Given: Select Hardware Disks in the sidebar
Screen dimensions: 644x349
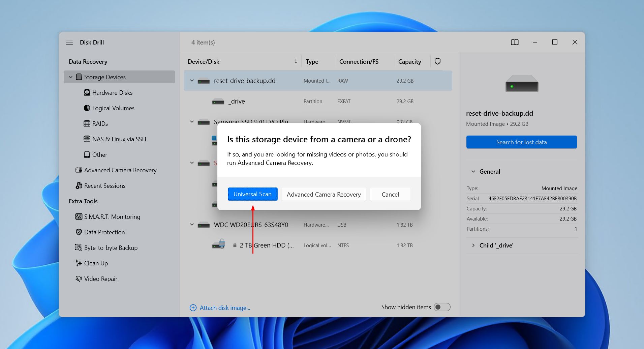Looking at the screenshot, I should [113, 92].
